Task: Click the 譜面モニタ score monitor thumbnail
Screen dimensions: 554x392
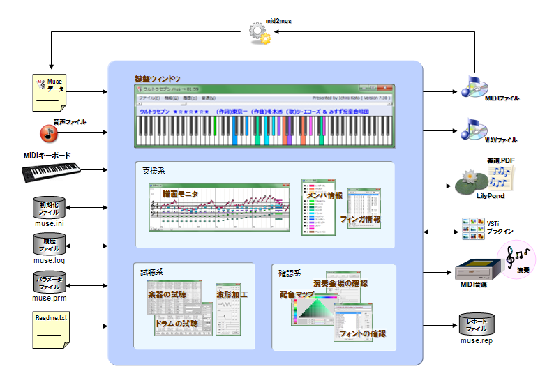Action: [220, 207]
